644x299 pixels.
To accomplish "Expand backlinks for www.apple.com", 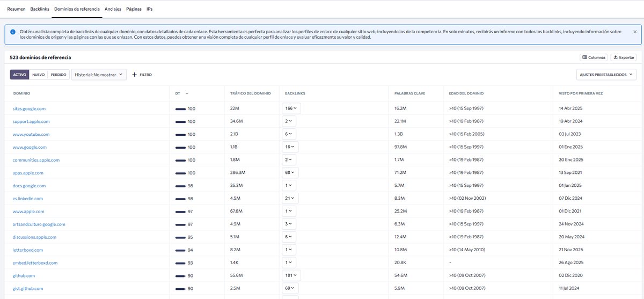I will click(289, 212).
